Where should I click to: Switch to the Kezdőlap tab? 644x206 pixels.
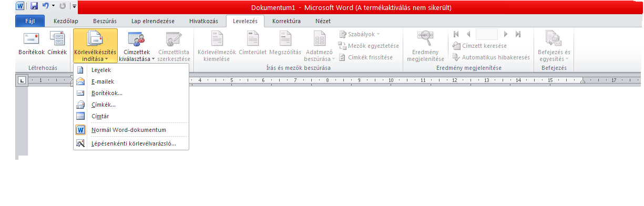[66, 21]
